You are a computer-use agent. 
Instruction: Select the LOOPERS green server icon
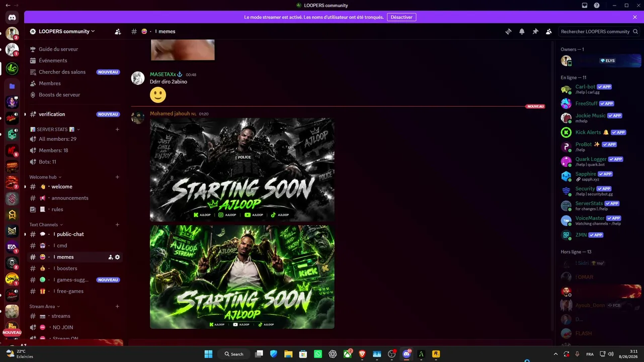(x=12, y=68)
